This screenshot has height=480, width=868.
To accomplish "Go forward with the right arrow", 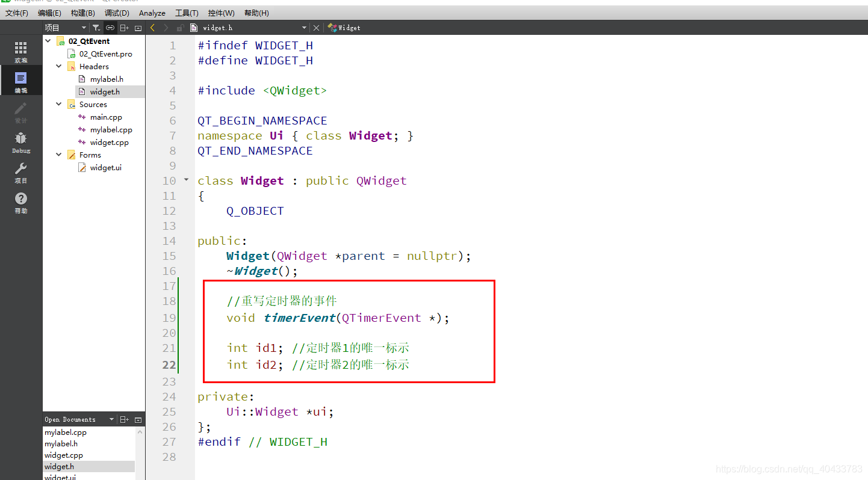I will [166, 28].
